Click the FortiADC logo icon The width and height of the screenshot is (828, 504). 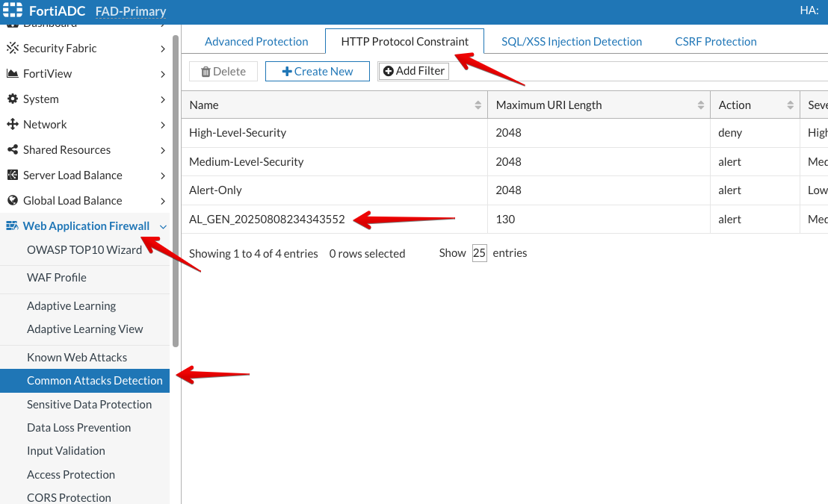(13, 10)
